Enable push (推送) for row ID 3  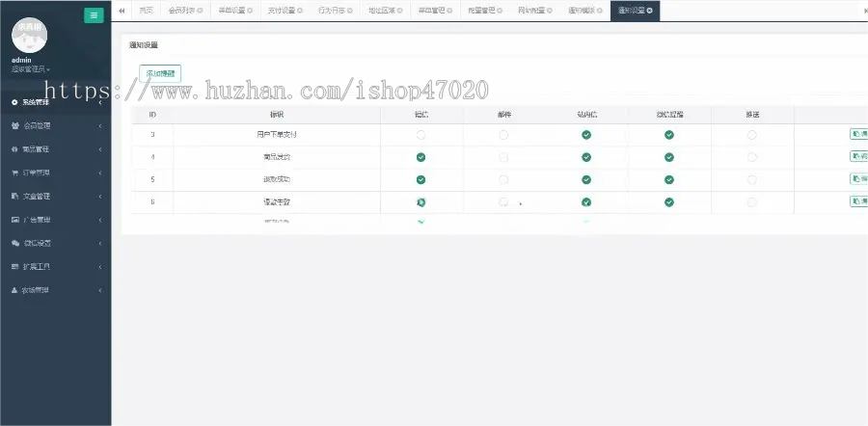pos(751,134)
